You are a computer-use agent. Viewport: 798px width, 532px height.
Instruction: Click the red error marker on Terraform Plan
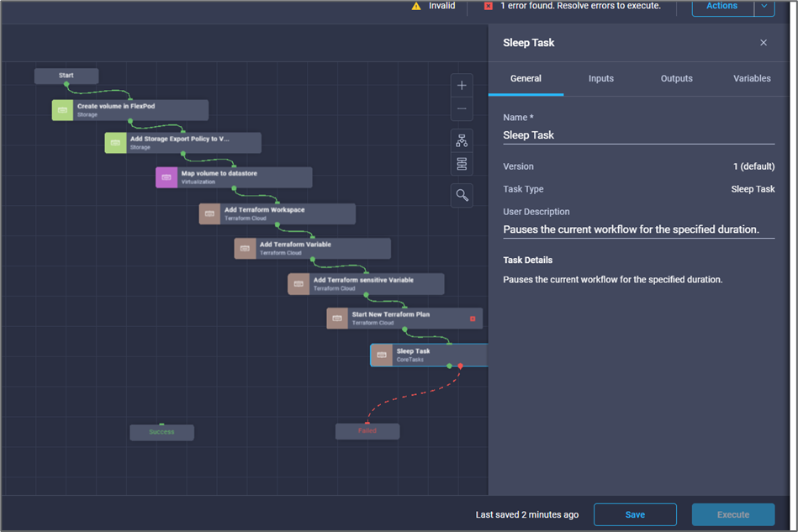(x=473, y=319)
